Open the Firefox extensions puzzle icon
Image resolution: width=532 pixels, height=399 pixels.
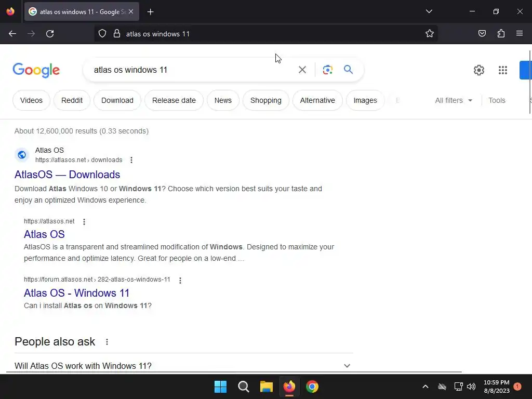tap(501, 34)
